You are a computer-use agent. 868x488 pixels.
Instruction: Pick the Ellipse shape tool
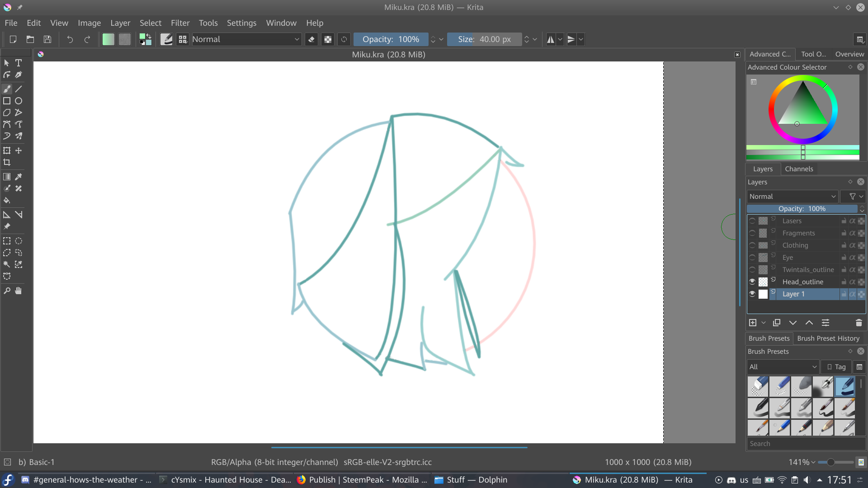pyautogui.click(x=19, y=101)
